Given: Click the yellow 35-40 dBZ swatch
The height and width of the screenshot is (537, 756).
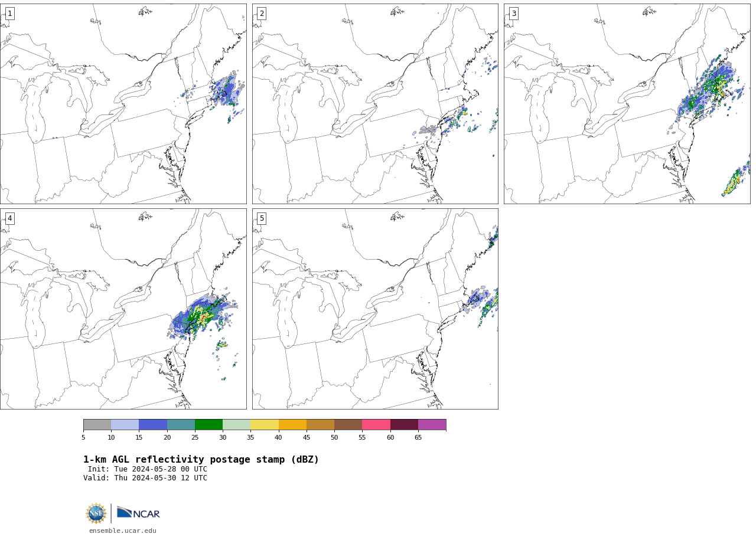Looking at the screenshot, I should coord(265,425).
